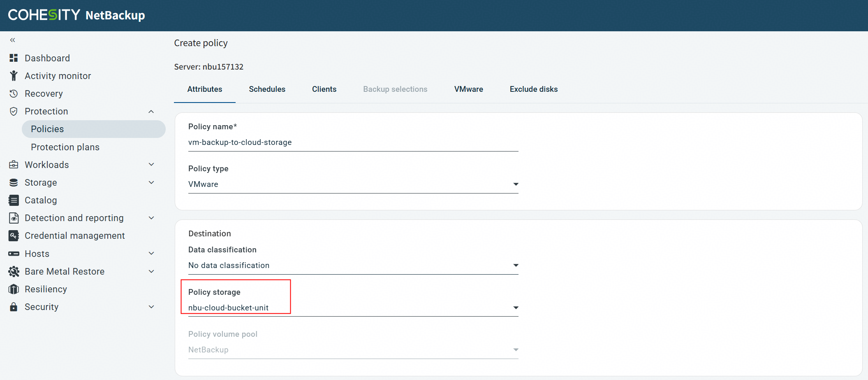This screenshot has height=380, width=868.
Task: Open Protection plans
Action: (65, 147)
